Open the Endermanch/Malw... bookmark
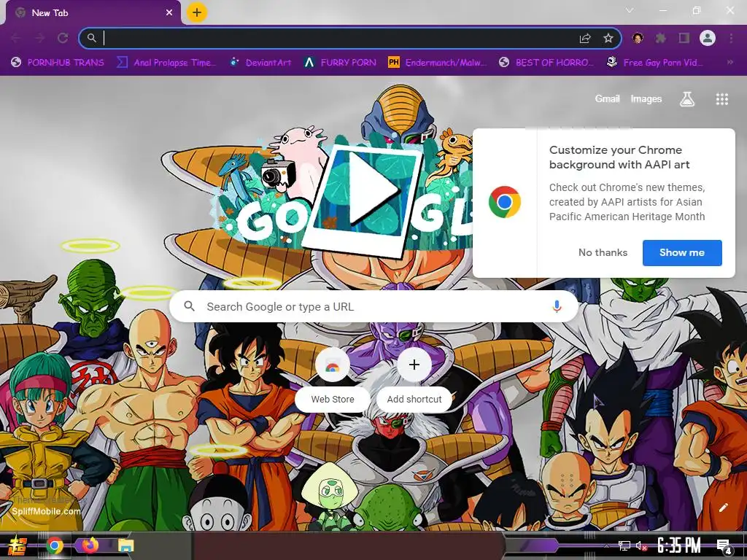 click(438, 63)
